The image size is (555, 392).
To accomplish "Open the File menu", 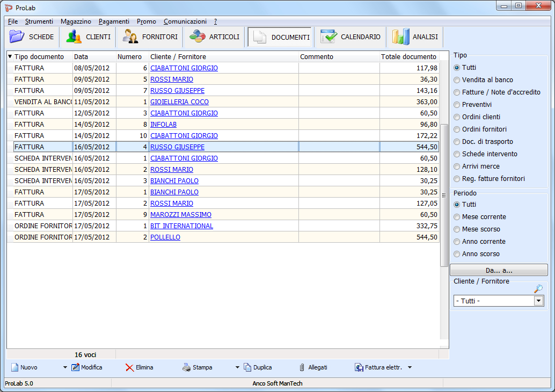I will [x=13, y=21].
